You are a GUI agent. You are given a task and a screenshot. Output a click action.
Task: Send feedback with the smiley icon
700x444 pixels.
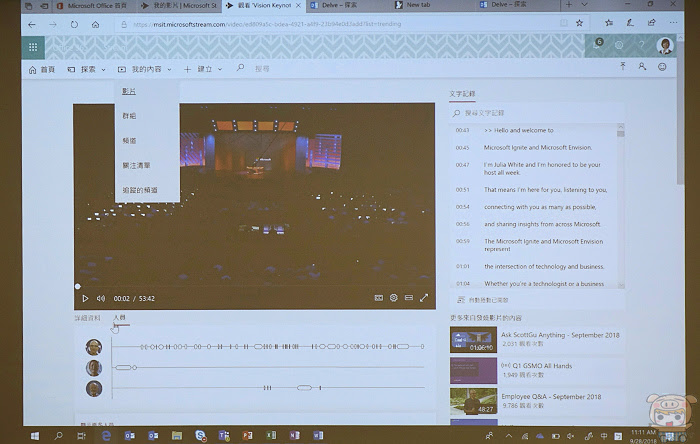(662, 67)
